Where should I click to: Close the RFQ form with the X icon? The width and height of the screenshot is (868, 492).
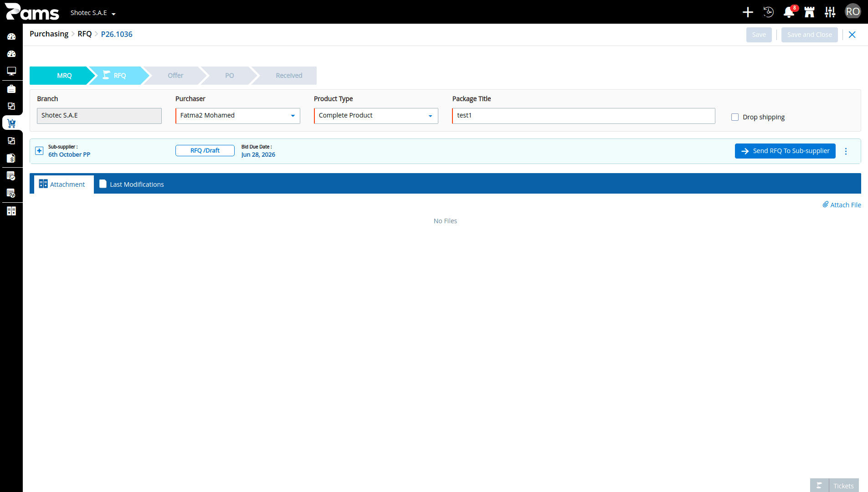[852, 35]
